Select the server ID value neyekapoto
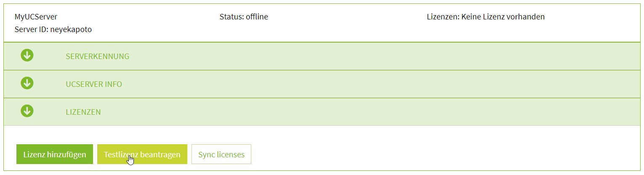This screenshot has width=644, height=175. (71, 30)
